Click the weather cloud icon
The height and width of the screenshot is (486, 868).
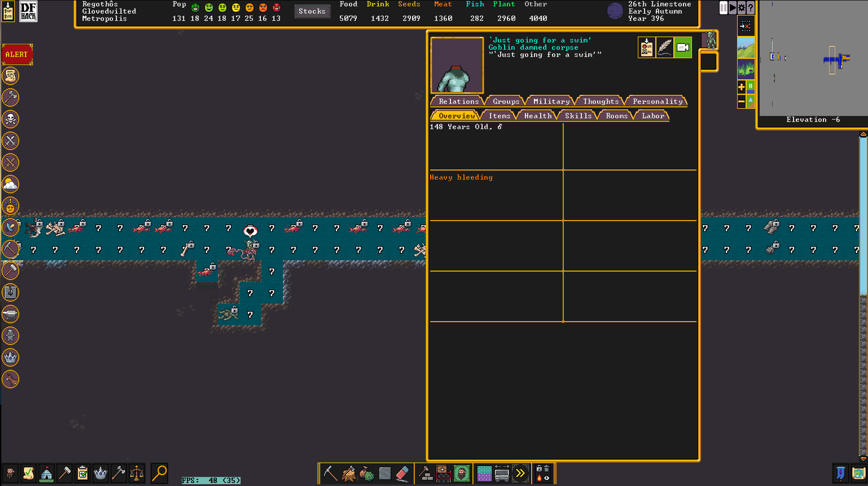pos(10,184)
